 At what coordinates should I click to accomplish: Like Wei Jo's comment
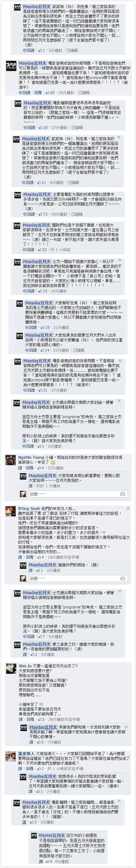20,707
